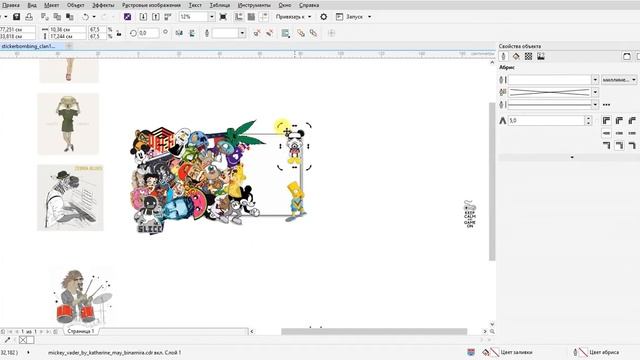Screen dimensions: 640x360
Task: Open the Options gear icon
Action: (x=323, y=17)
